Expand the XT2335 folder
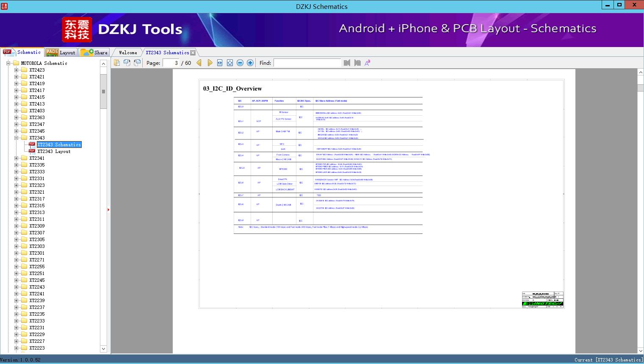The width and height of the screenshot is (644, 364). coord(16,165)
